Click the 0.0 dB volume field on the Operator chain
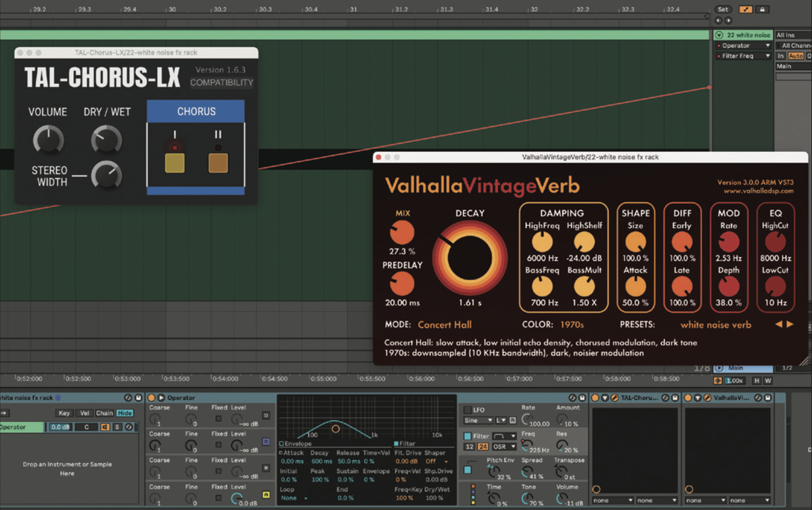The height and width of the screenshot is (510, 812). pyautogui.click(x=60, y=427)
